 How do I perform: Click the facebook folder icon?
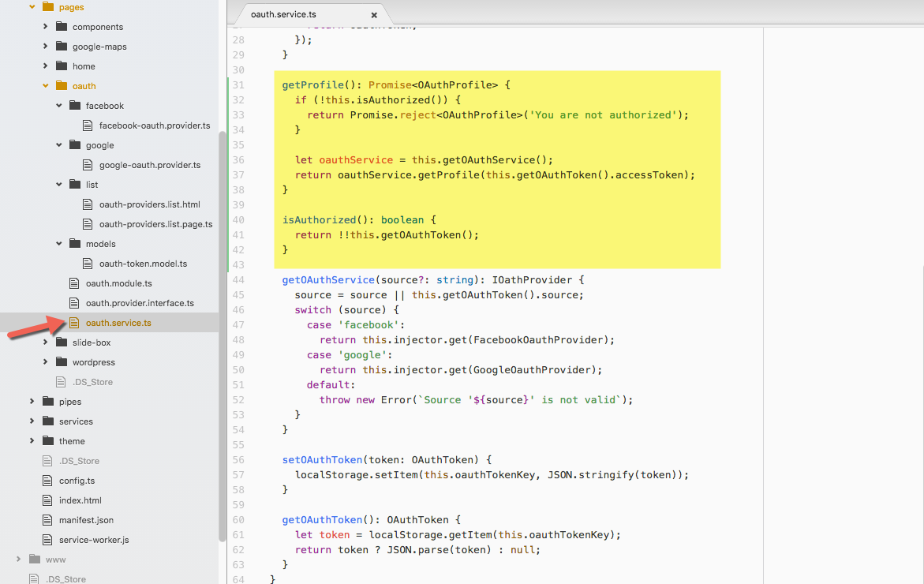(75, 106)
